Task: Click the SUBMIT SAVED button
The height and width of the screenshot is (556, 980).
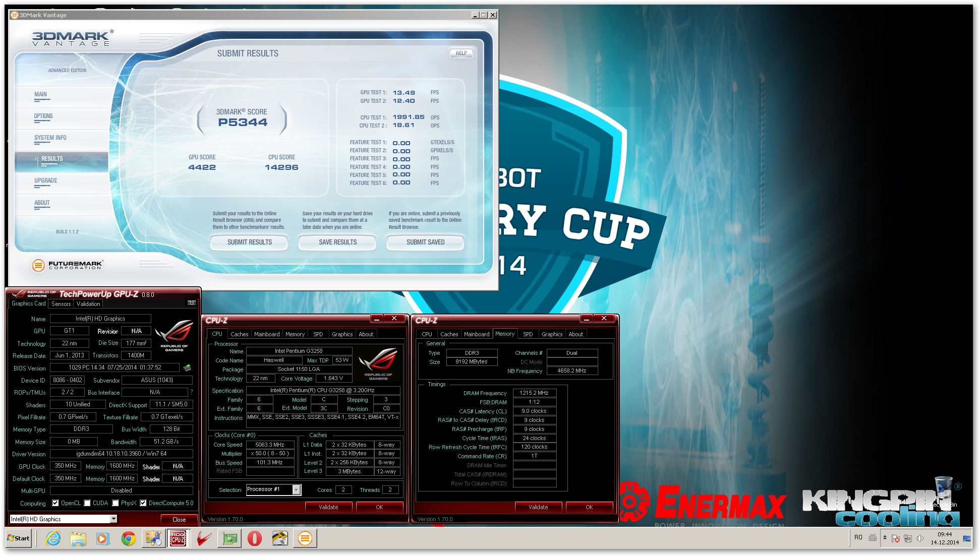Action: [425, 242]
